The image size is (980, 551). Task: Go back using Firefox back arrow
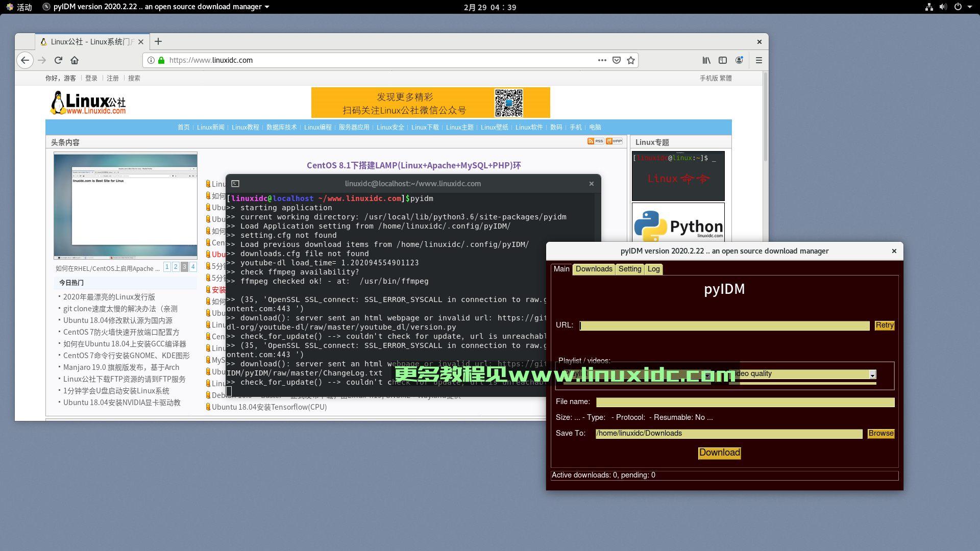point(24,60)
